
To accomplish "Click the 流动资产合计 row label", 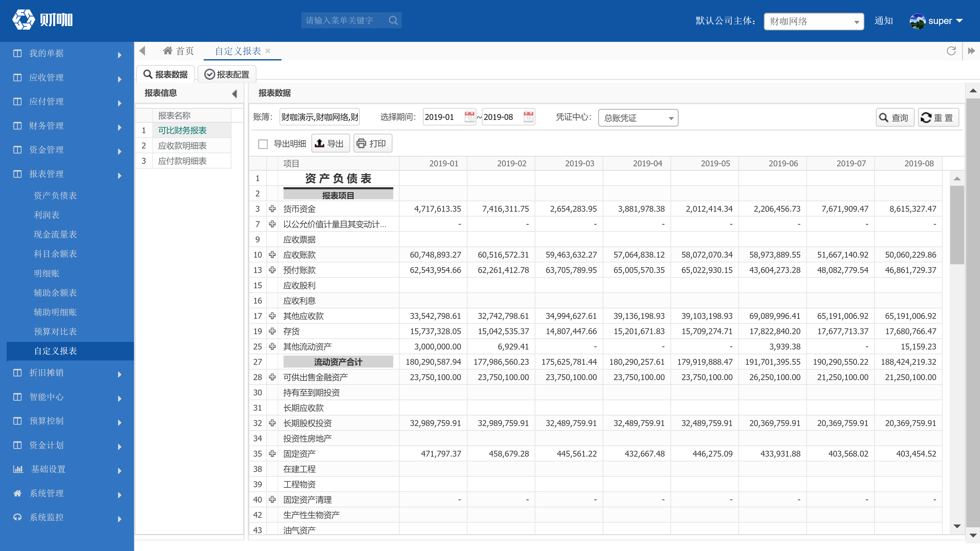I will click(338, 362).
